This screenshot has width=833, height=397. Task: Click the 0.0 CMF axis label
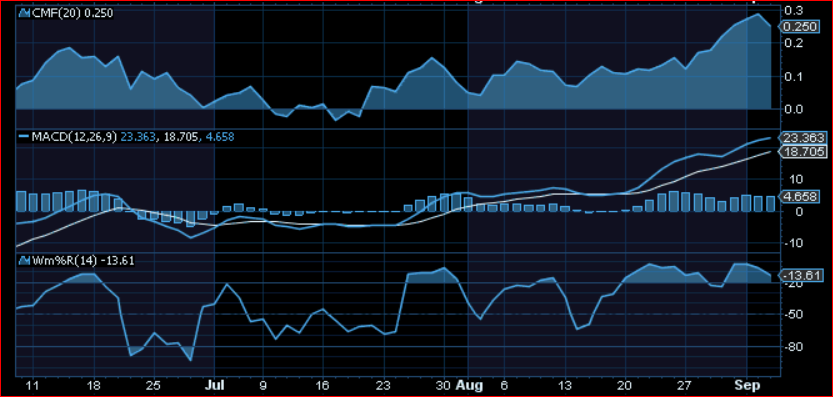coord(795,109)
